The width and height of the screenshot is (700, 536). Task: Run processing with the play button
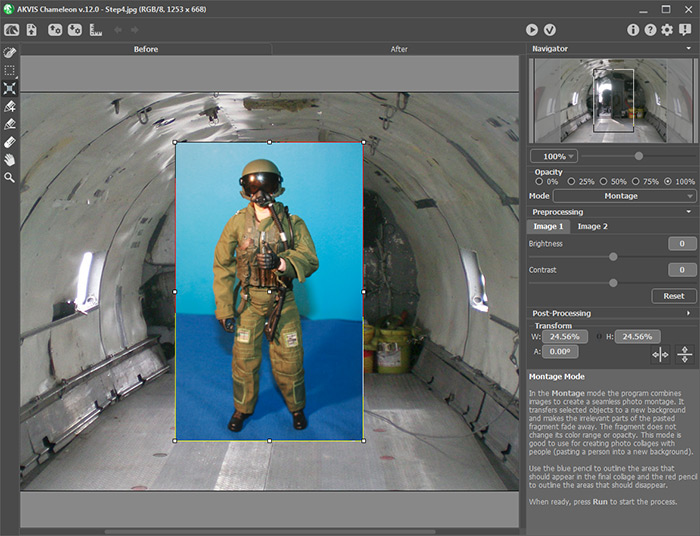point(531,30)
